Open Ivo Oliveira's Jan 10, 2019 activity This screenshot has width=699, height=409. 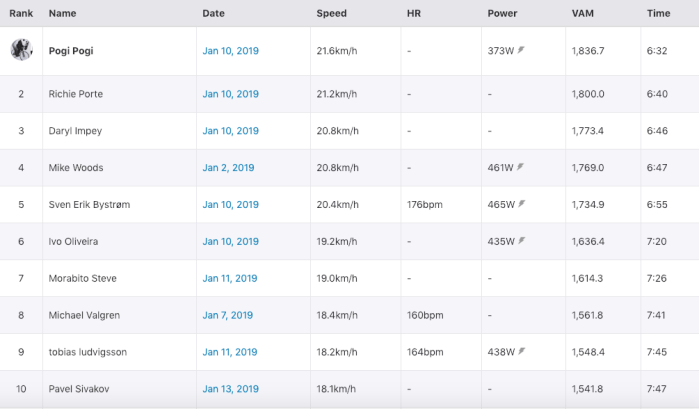[x=230, y=241]
